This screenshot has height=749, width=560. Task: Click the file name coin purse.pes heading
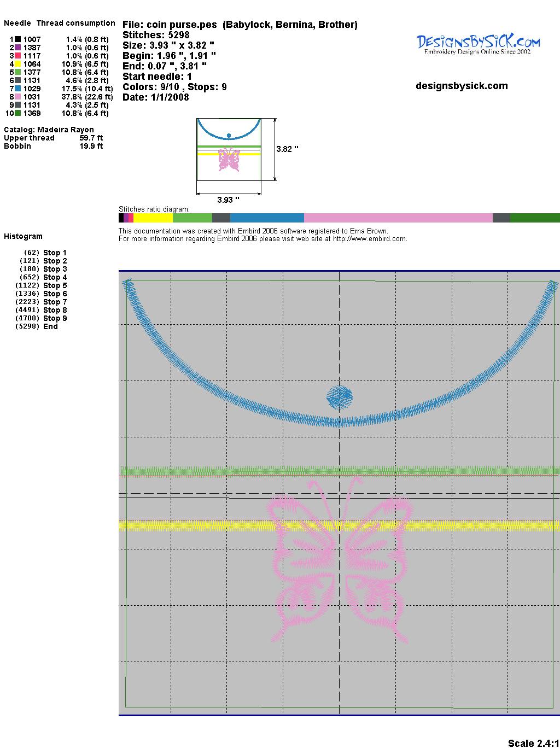pyautogui.click(x=240, y=25)
